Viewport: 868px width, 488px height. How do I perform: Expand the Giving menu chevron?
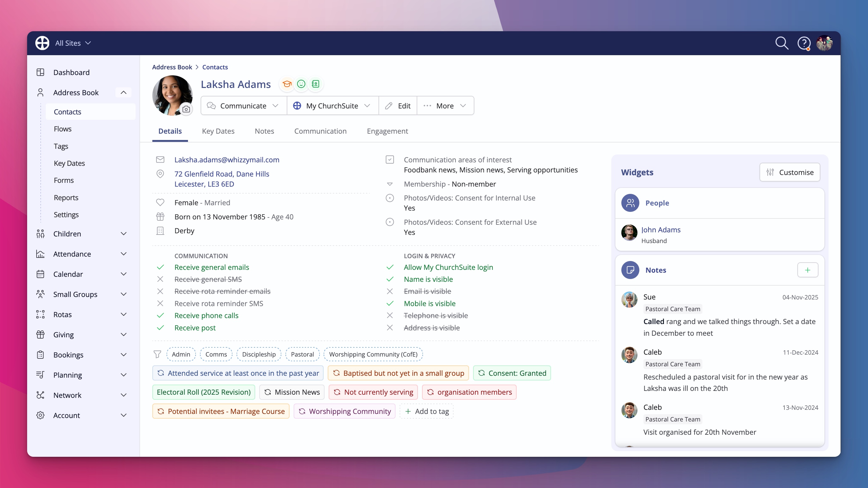[x=124, y=335]
